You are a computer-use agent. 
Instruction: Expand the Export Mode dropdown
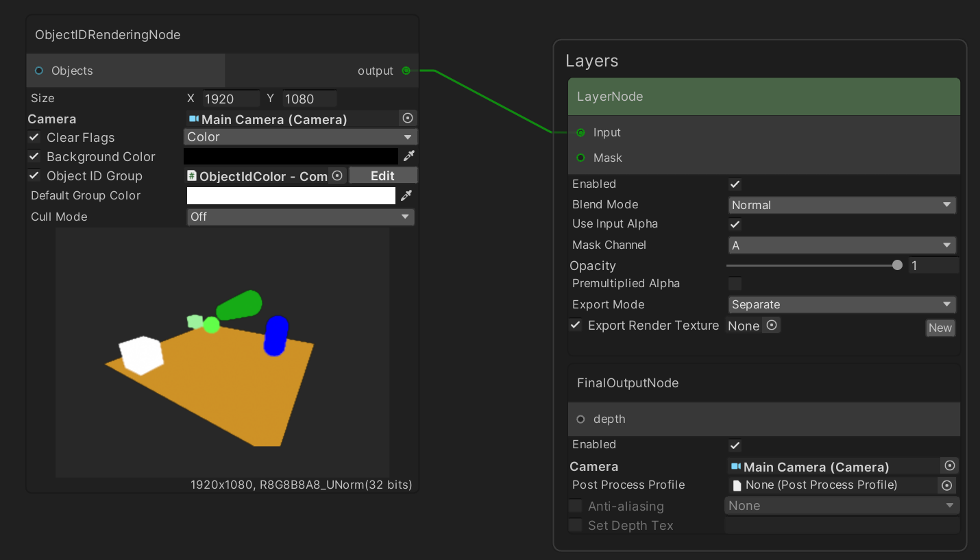tap(842, 304)
